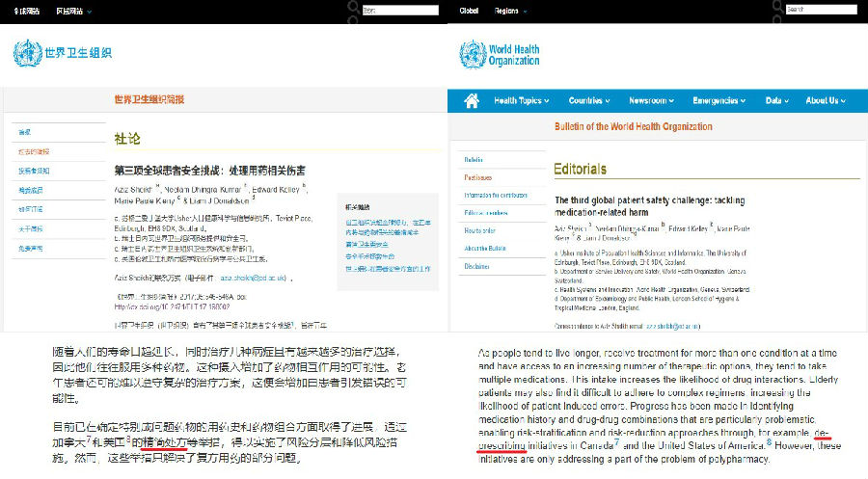Open the Emergencies menu

click(x=719, y=101)
